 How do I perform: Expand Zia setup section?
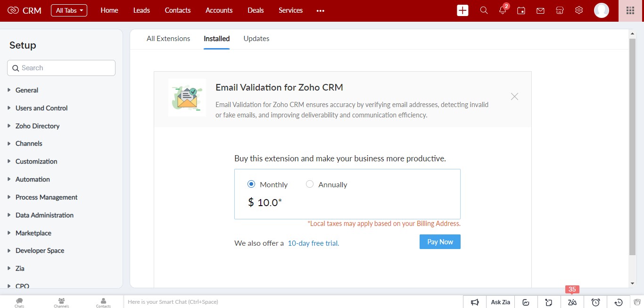(20, 268)
